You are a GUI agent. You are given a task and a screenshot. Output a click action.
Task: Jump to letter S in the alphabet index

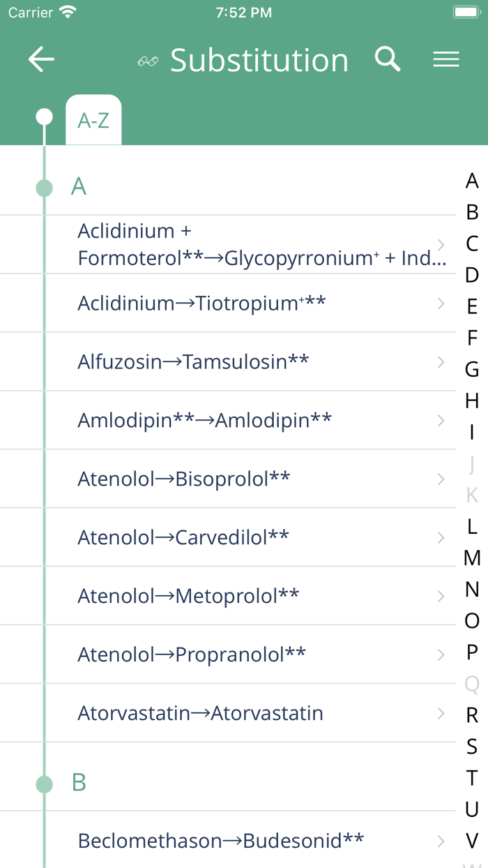coord(471,746)
